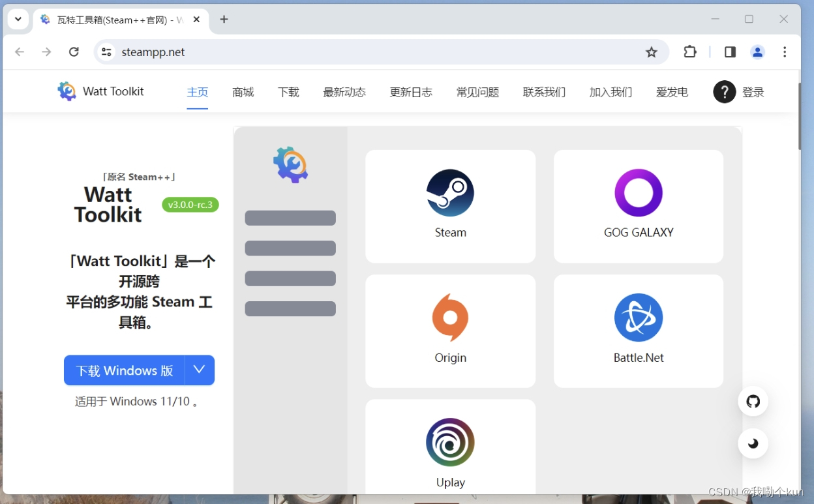This screenshot has width=814, height=504.
Task: Click the Uplay label text
Action: click(450, 482)
